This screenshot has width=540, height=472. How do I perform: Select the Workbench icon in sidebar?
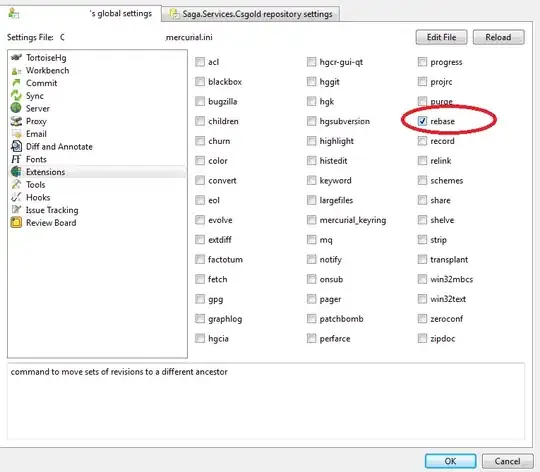point(16,71)
